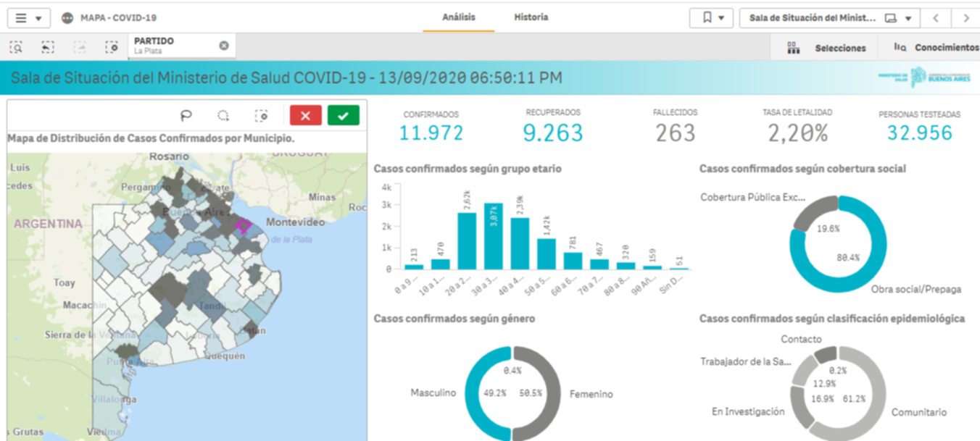This screenshot has width=980, height=441.
Task: Clear all selections in the toolbar
Action: click(112, 47)
